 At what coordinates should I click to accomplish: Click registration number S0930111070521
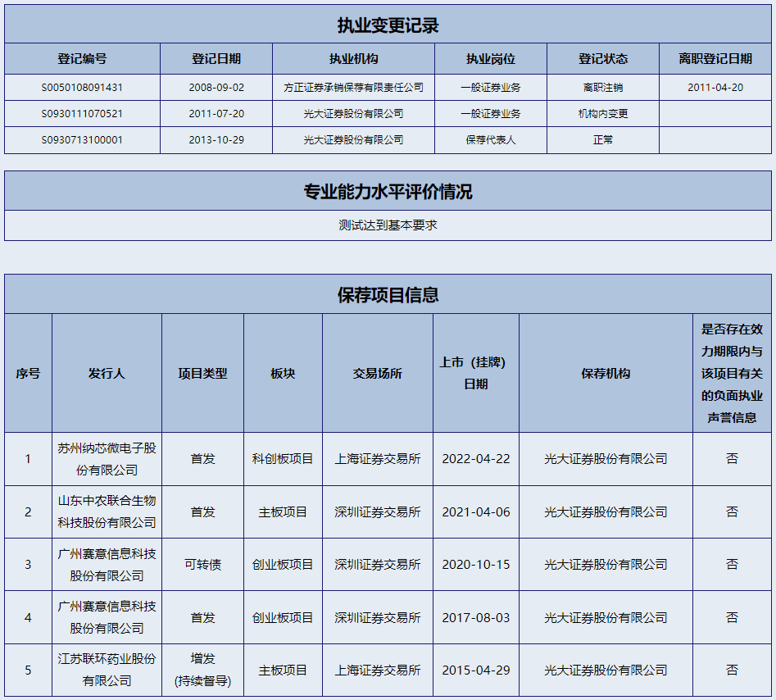[82, 114]
